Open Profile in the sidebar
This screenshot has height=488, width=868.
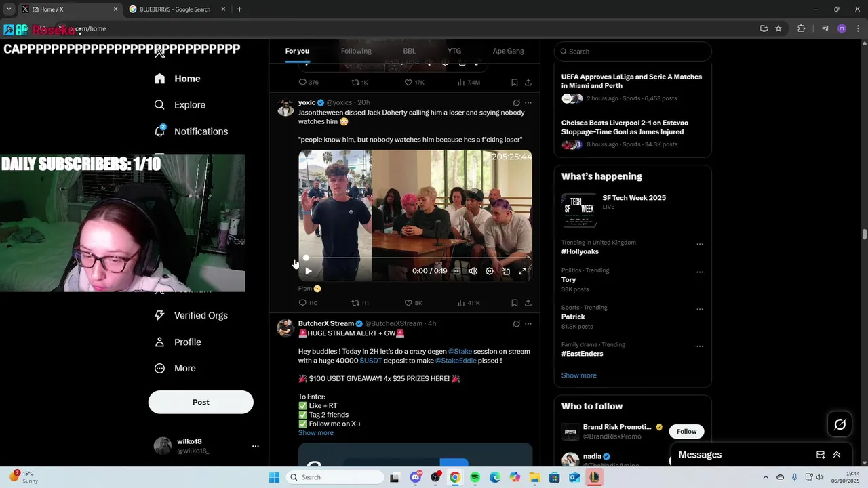pos(177,342)
